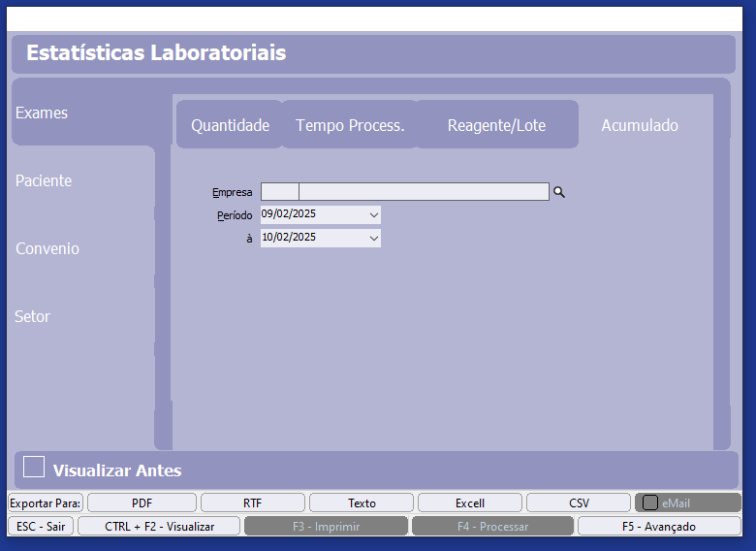This screenshot has width=756, height=551.
Task: Expand the end date dropdown
Action: [x=373, y=238]
